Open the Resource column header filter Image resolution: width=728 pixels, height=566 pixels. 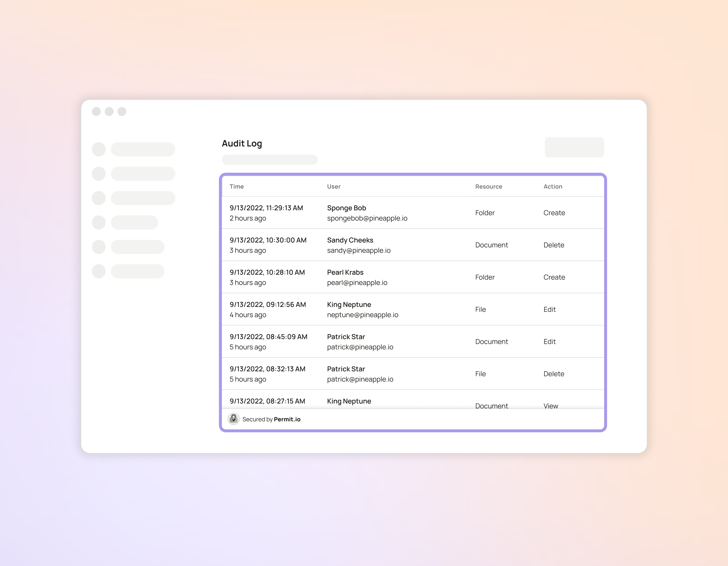489,186
